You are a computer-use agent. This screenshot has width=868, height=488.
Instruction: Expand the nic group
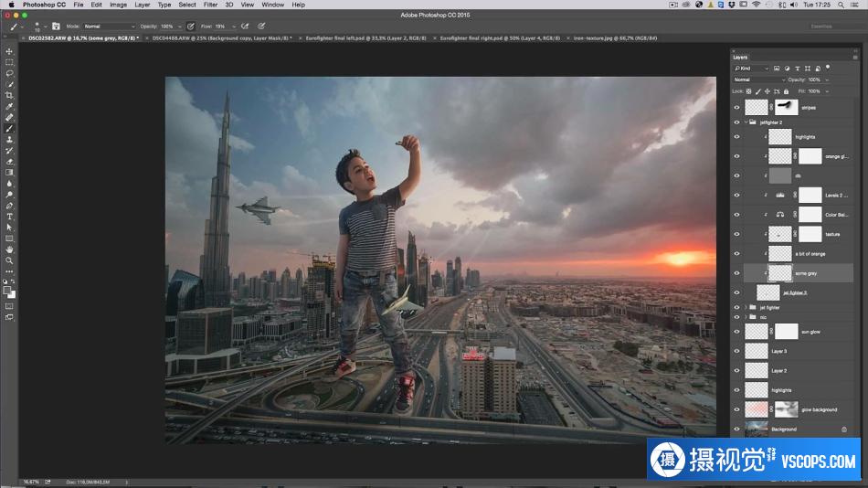coord(746,317)
